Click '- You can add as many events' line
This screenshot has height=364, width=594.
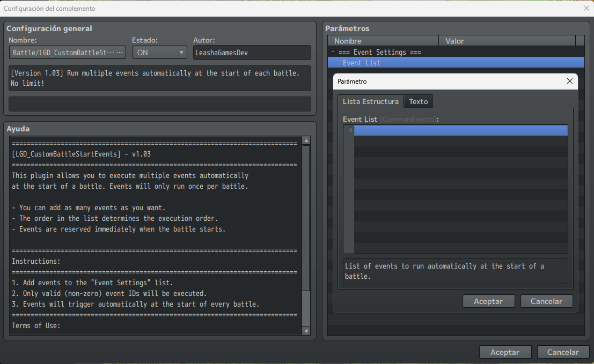click(x=89, y=207)
